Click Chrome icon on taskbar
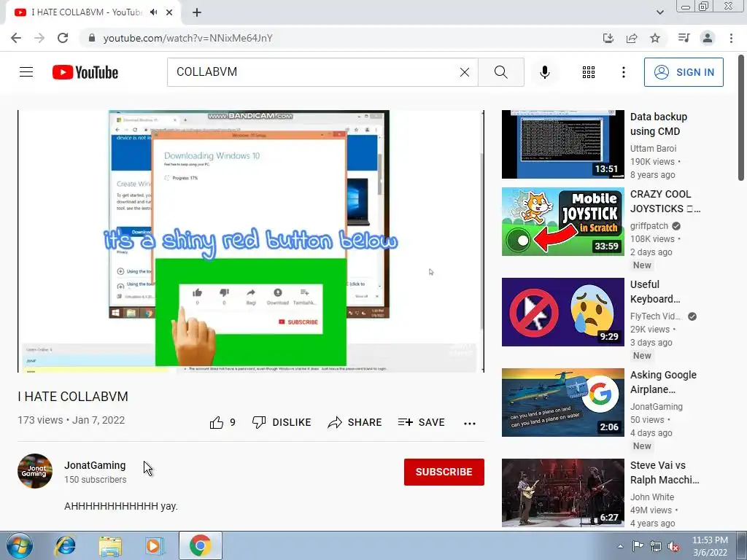 (x=200, y=545)
